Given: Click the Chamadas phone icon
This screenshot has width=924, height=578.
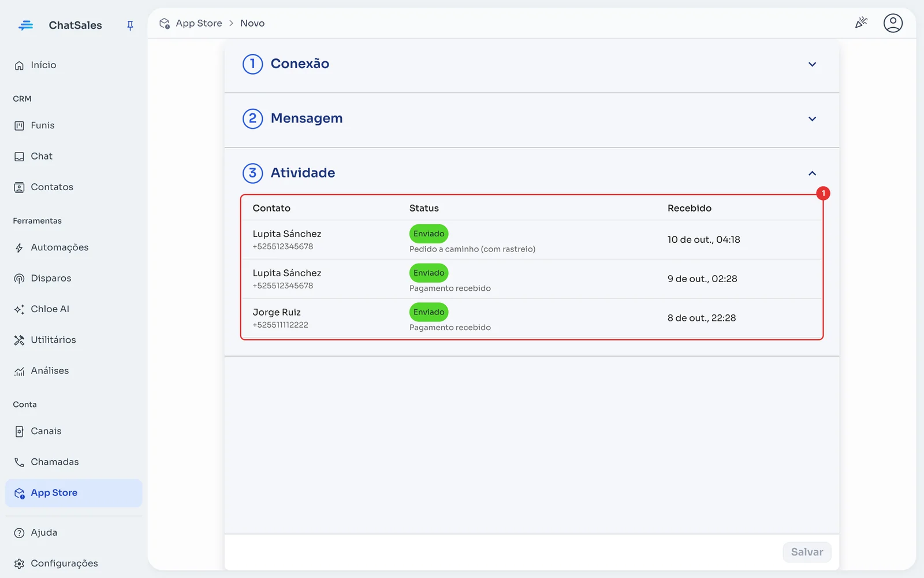Looking at the screenshot, I should pyautogui.click(x=19, y=462).
